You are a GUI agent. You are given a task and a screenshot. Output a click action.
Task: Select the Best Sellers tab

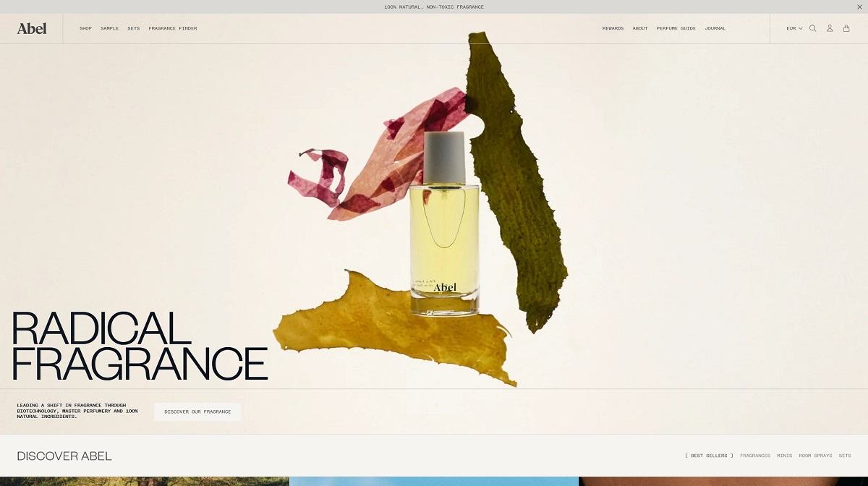coord(709,456)
